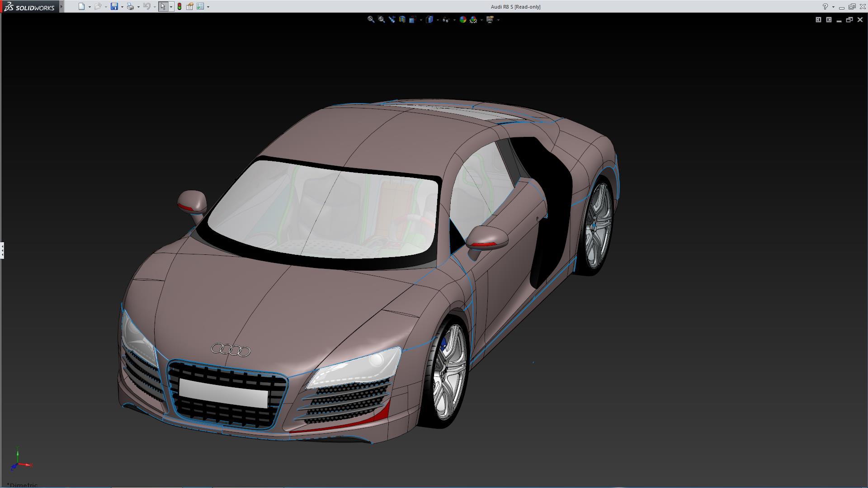This screenshot has height=488, width=868.
Task: Click the New document icon
Action: [x=81, y=6]
